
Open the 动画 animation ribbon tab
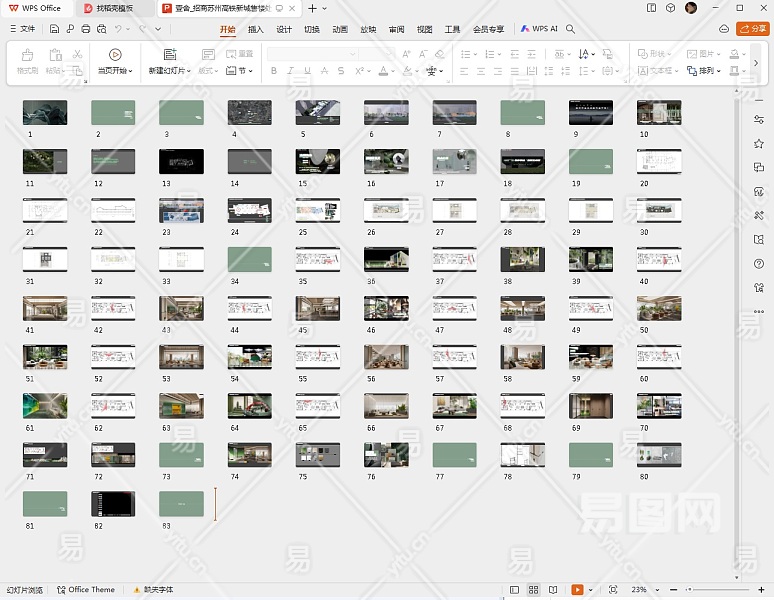coord(340,29)
